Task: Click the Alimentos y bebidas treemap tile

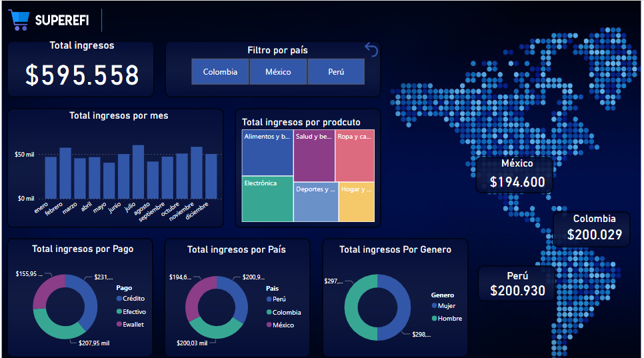Action: click(x=267, y=153)
